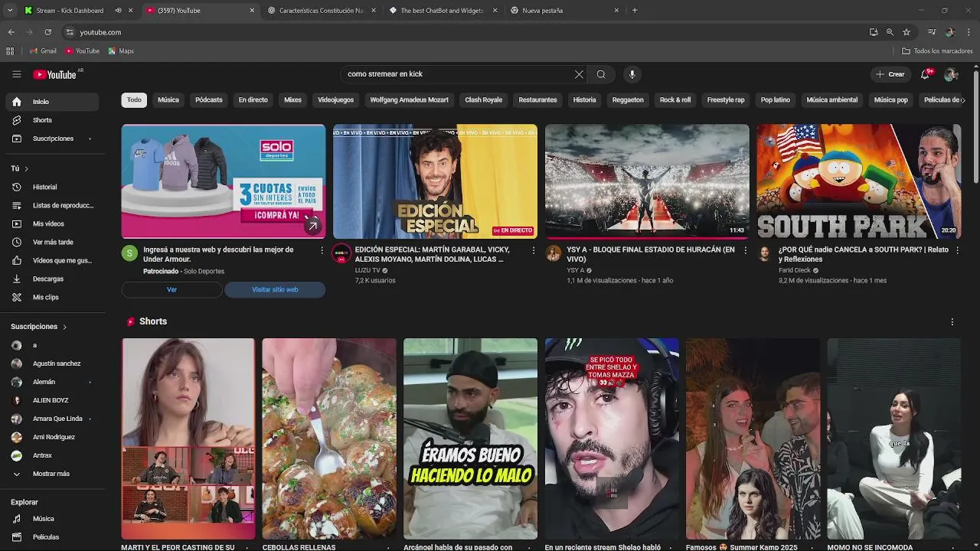This screenshot has width=980, height=551.
Task: Reload the page in browser
Action: tap(47, 32)
